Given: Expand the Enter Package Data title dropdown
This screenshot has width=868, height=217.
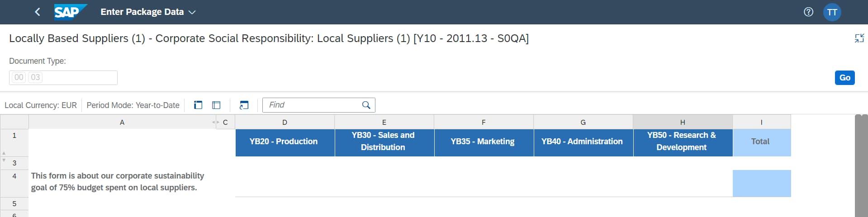Looking at the screenshot, I should click(192, 12).
